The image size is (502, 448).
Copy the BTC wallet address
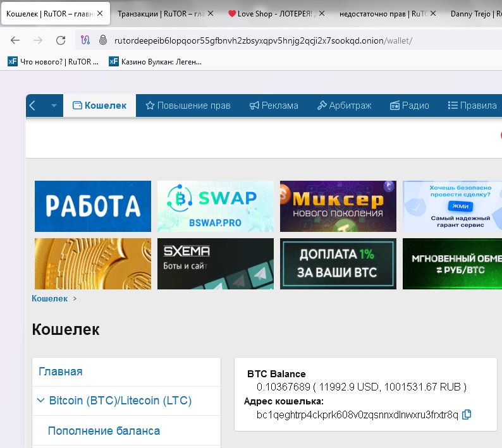pos(467,415)
